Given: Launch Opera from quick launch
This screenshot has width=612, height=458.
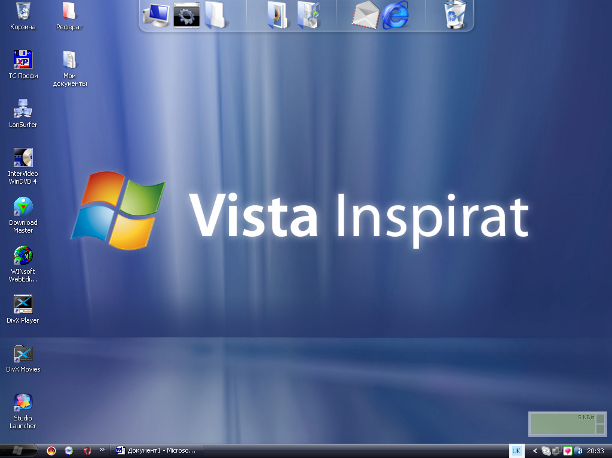Looking at the screenshot, I should [87, 451].
